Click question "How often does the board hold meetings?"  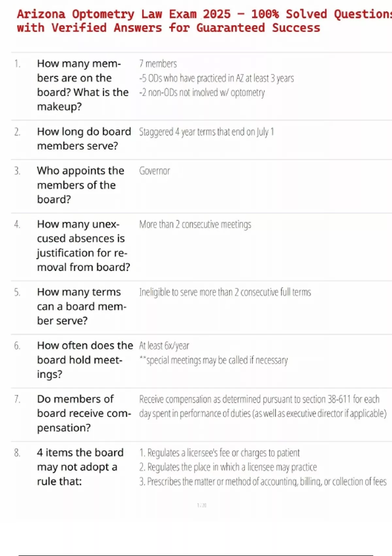point(84,360)
